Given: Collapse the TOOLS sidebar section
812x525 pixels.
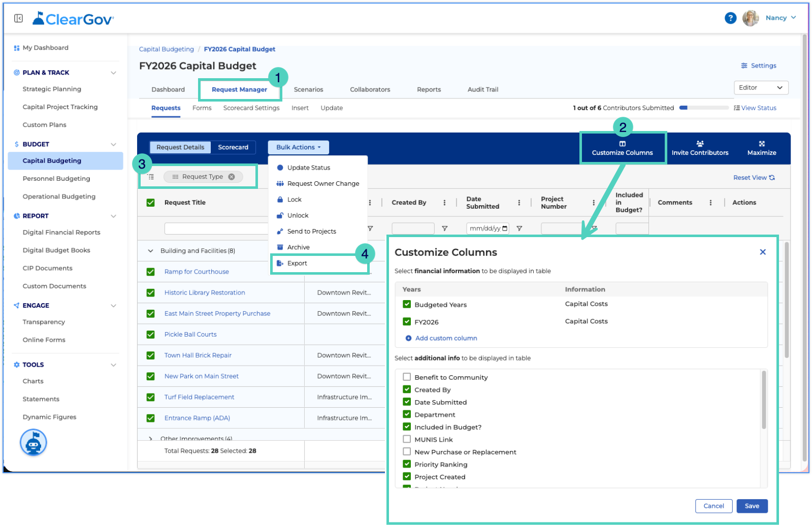Looking at the screenshot, I should tap(113, 365).
